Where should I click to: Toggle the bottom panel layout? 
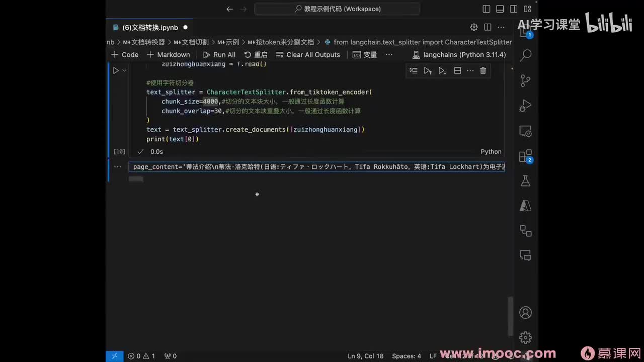(x=500, y=9)
